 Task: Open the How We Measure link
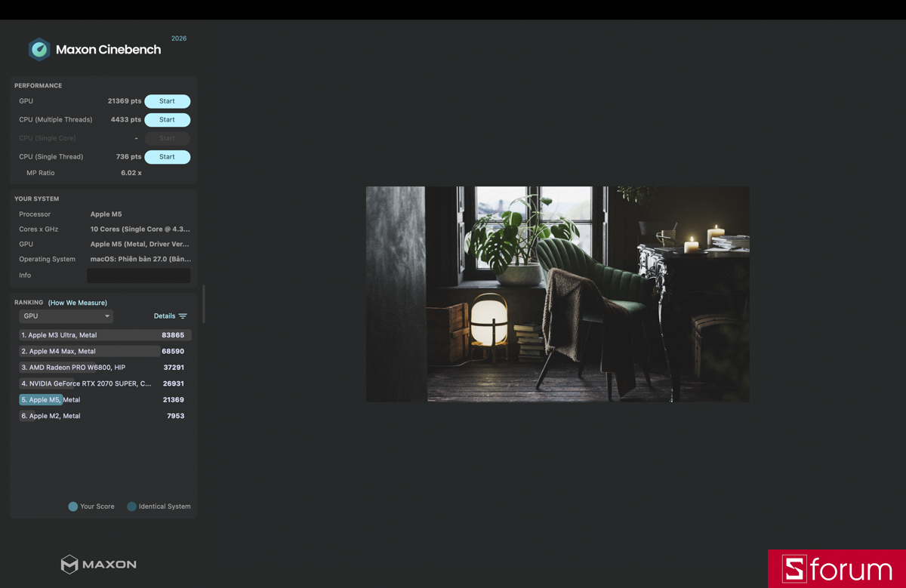[x=78, y=303]
